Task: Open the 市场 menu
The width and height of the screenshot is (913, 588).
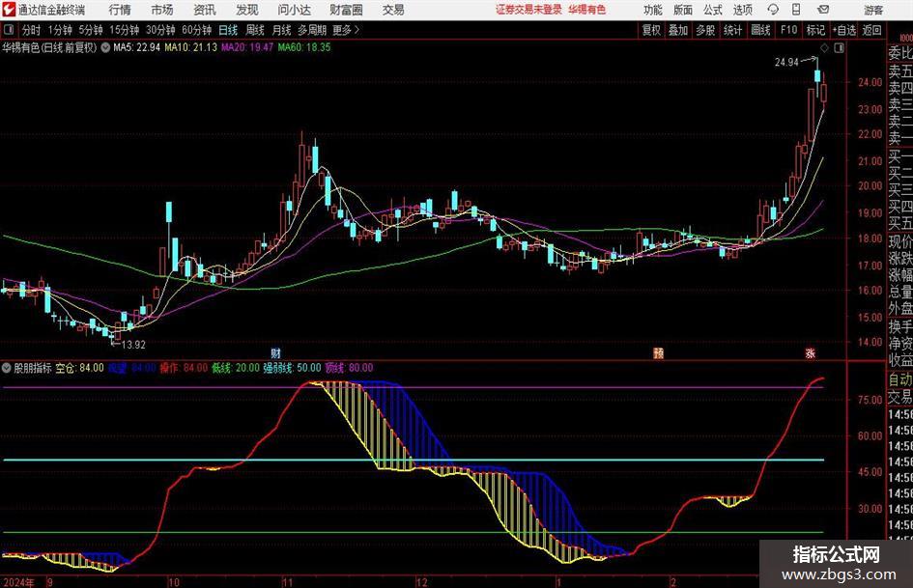Action: click(x=162, y=10)
